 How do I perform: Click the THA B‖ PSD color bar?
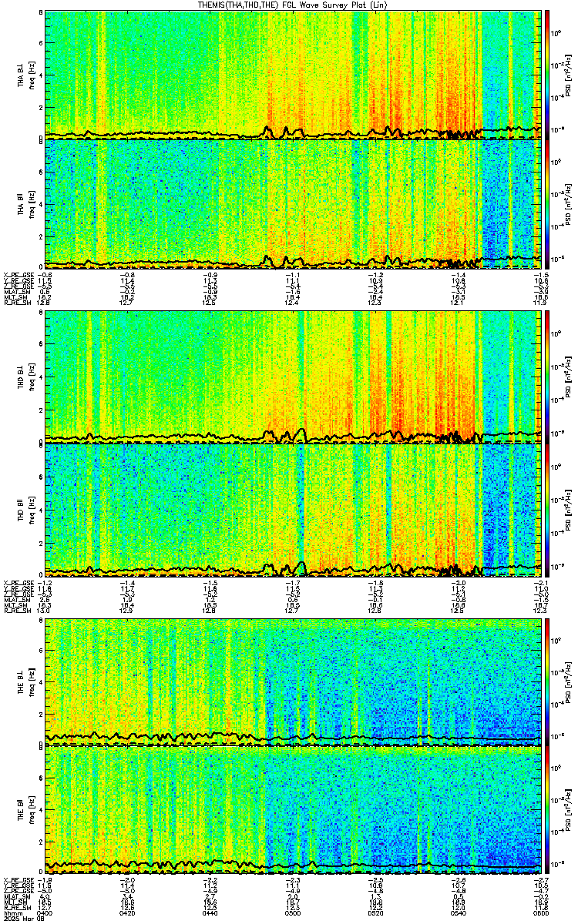(548, 203)
